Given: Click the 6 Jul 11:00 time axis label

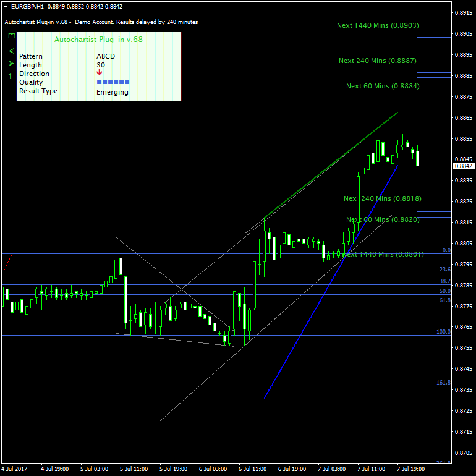Looking at the screenshot, I should click(253, 469).
